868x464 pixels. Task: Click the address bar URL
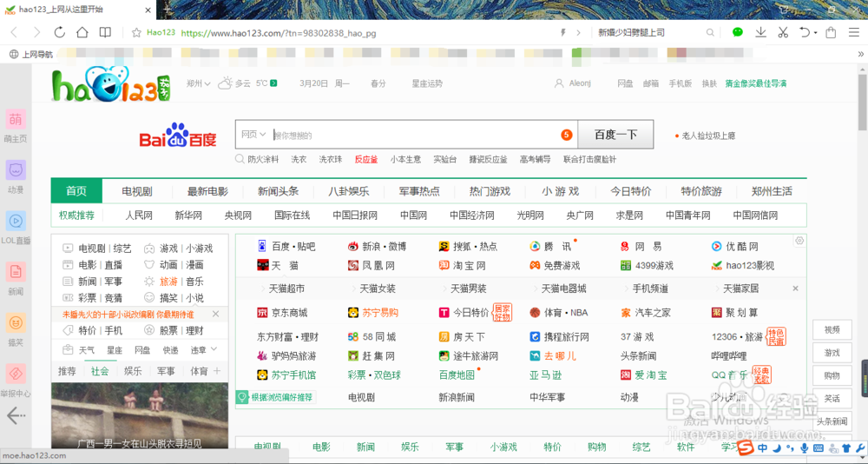(279, 33)
